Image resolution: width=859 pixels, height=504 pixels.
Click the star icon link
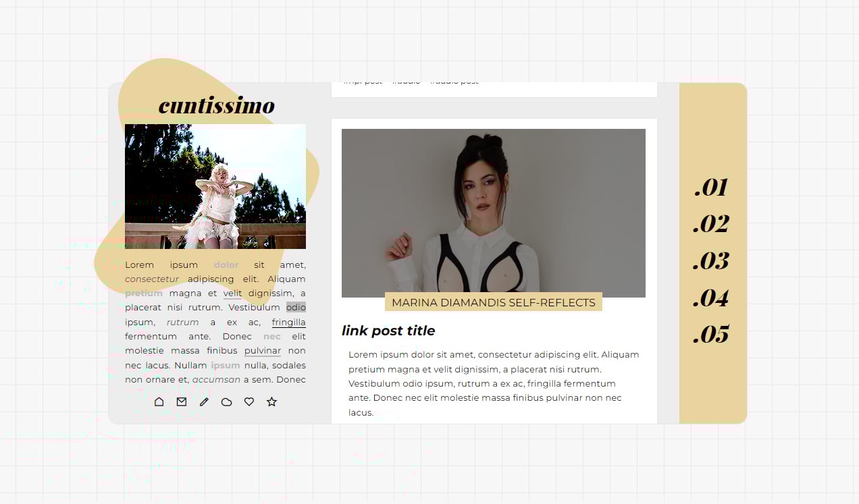(x=271, y=401)
